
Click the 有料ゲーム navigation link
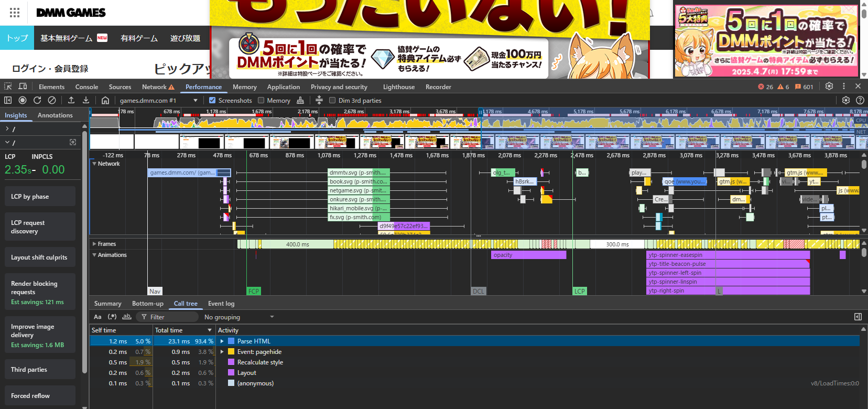click(x=139, y=38)
